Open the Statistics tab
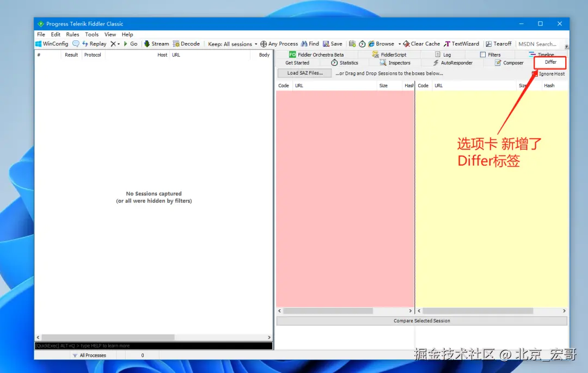588x373 pixels. point(344,63)
